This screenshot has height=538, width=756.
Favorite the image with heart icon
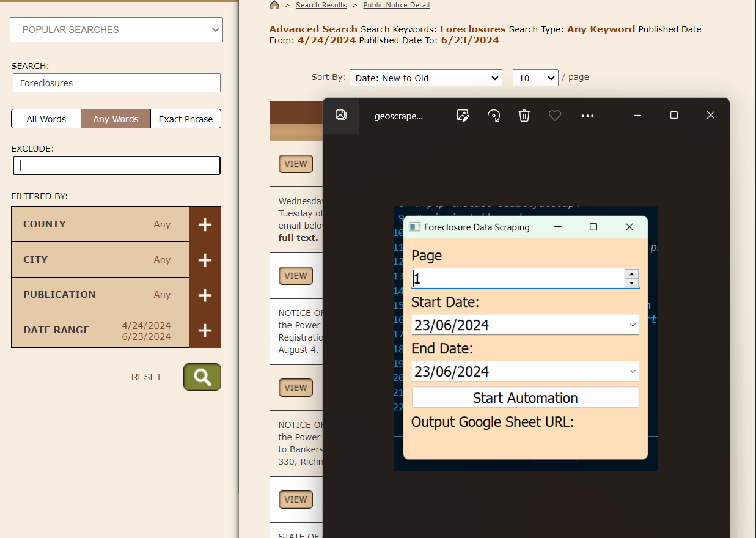[x=555, y=116]
